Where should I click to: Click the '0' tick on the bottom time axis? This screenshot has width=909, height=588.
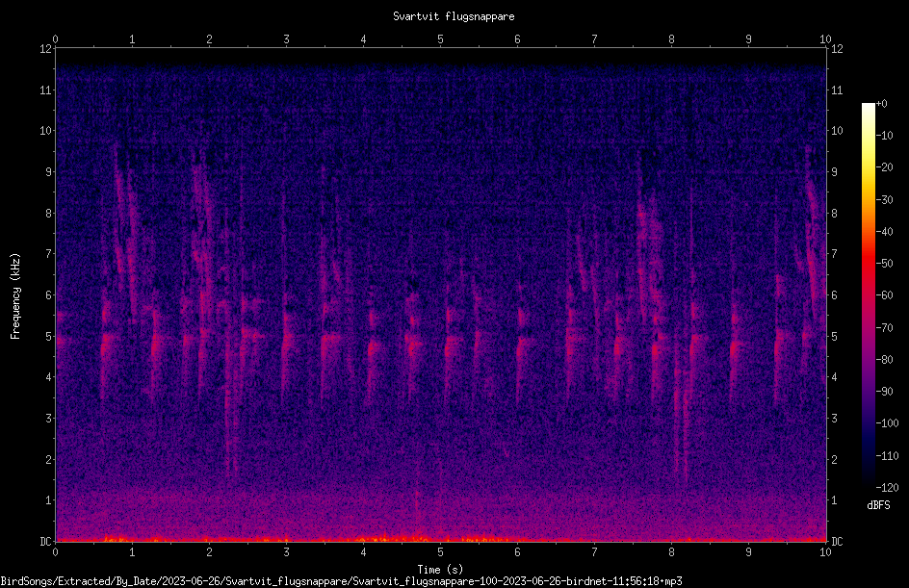(x=55, y=552)
